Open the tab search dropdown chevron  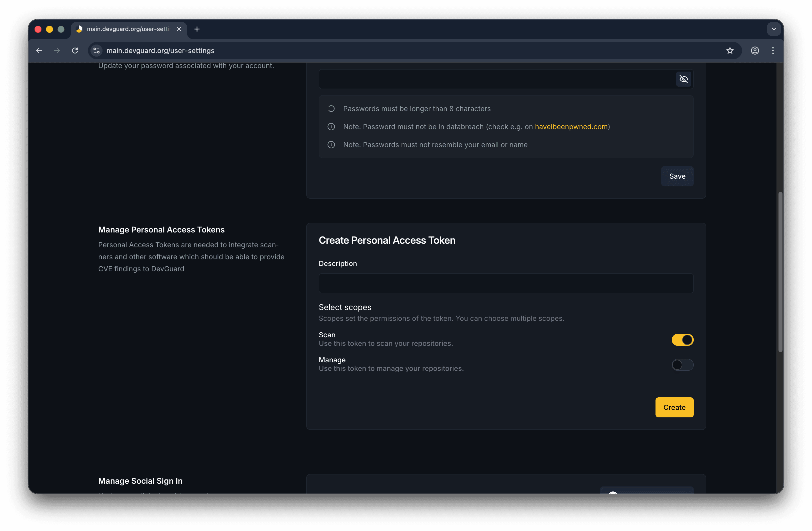[x=773, y=29]
